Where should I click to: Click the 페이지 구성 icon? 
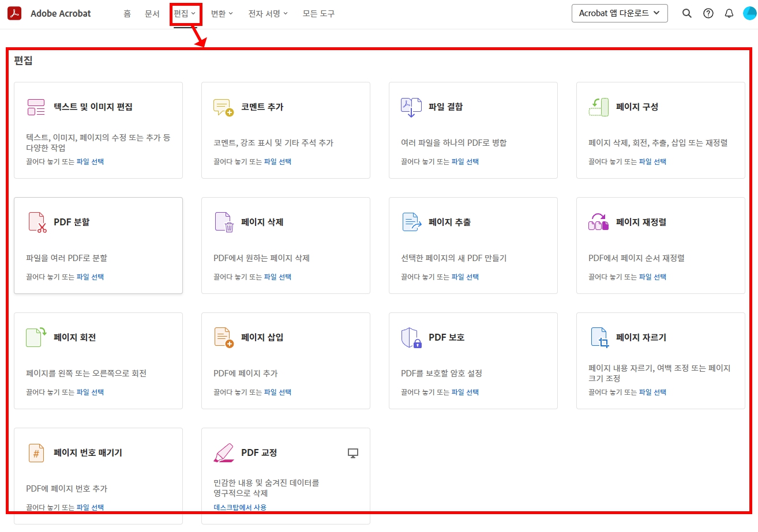tap(599, 107)
